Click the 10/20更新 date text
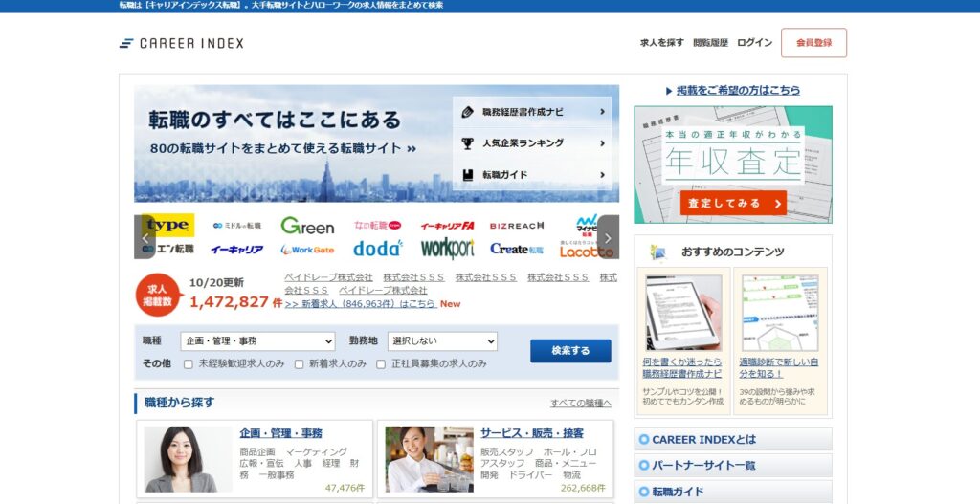Screen dimensions: 980x504 (216, 282)
